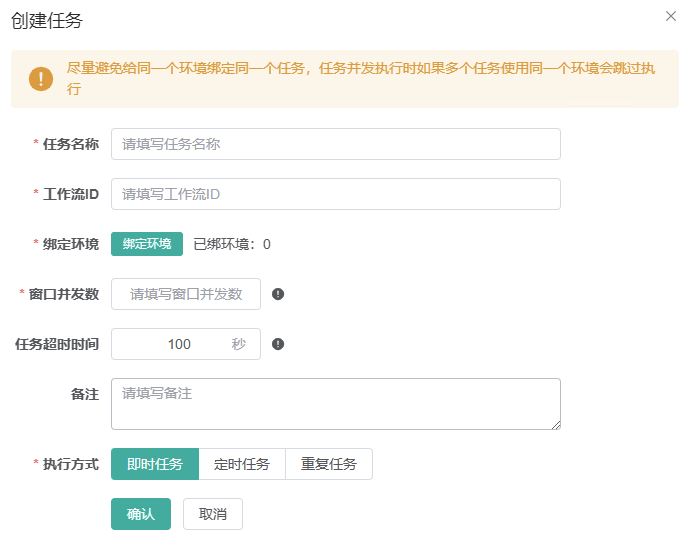This screenshot has width=689, height=560.
Task: Click the 执行方式 field label
Action: click(70, 464)
